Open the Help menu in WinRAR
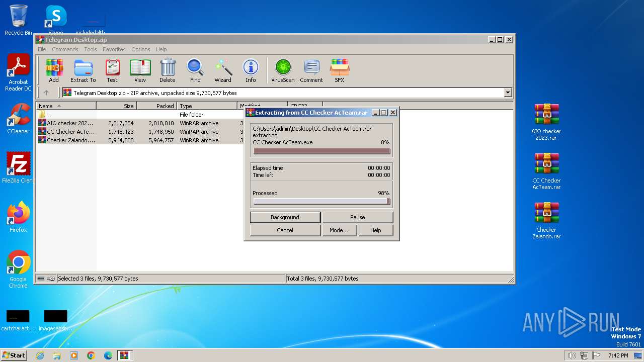This screenshot has height=362, width=644. (161, 49)
